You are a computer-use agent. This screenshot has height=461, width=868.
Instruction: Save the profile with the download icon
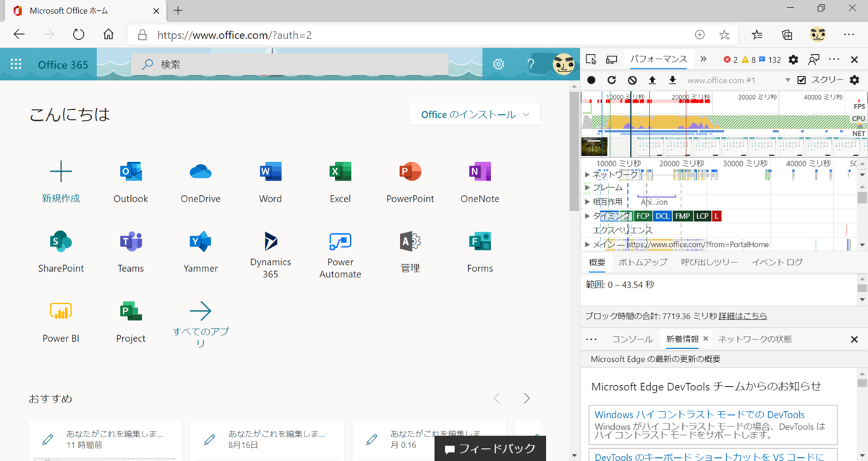tap(672, 80)
